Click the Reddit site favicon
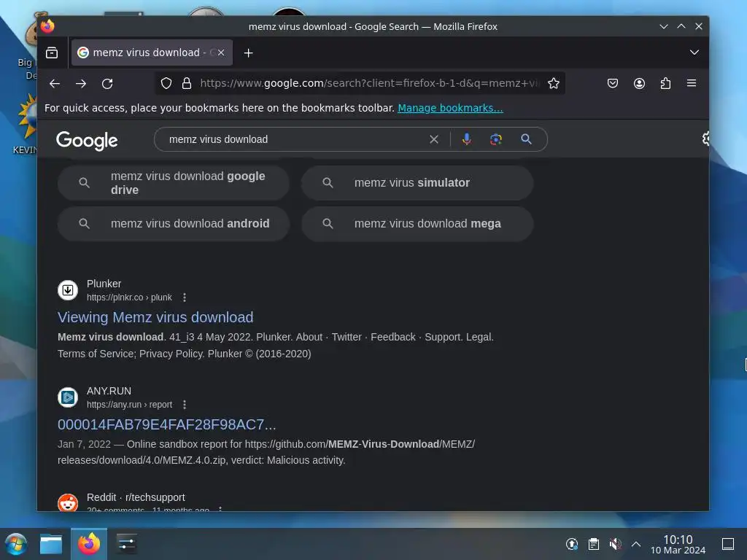The height and width of the screenshot is (560, 747). pyautogui.click(x=68, y=502)
